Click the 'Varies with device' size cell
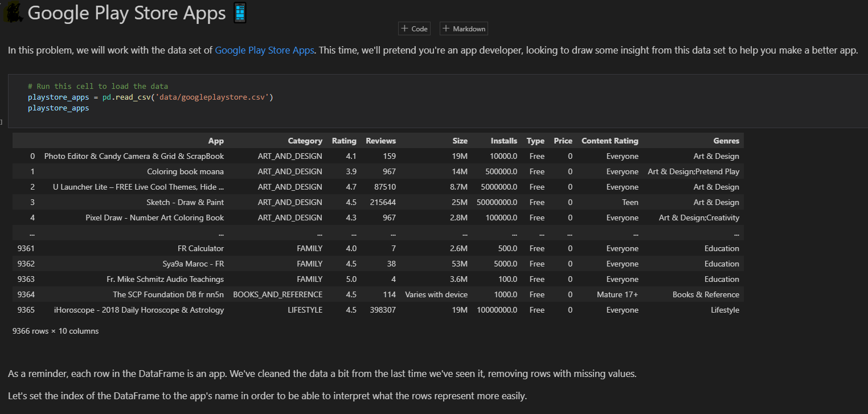The height and width of the screenshot is (414, 868). pyautogui.click(x=436, y=294)
